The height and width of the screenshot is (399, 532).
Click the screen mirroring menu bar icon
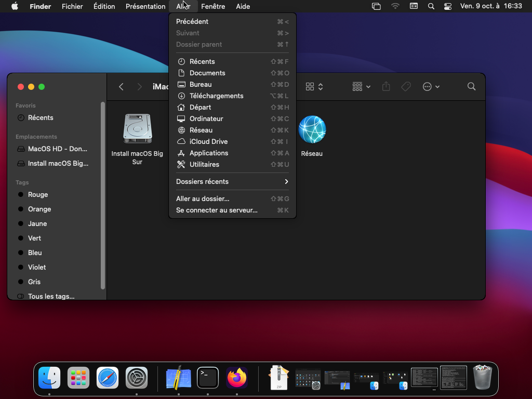pos(376,6)
